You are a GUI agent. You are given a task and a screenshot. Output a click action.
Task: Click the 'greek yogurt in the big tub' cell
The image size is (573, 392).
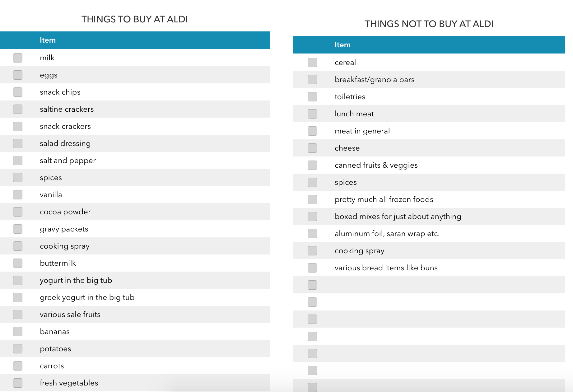(87, 297)
